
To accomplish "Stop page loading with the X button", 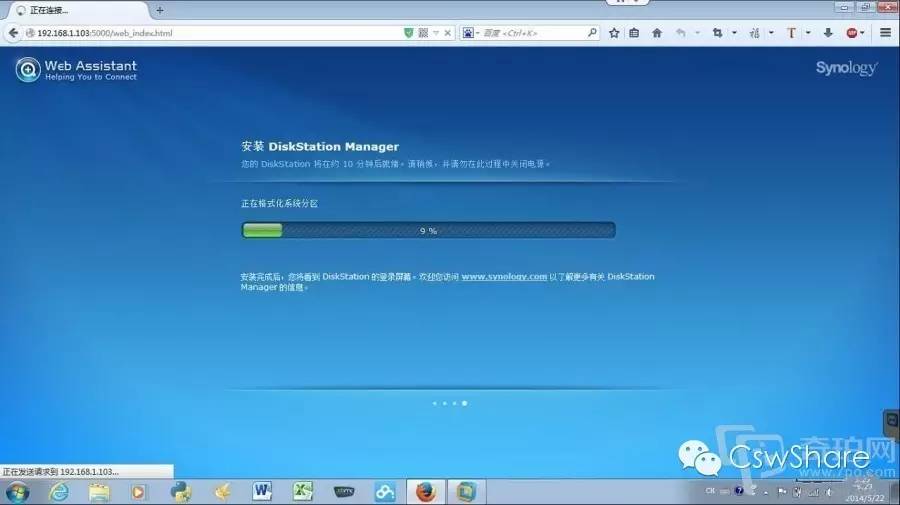I will point(448,33).
